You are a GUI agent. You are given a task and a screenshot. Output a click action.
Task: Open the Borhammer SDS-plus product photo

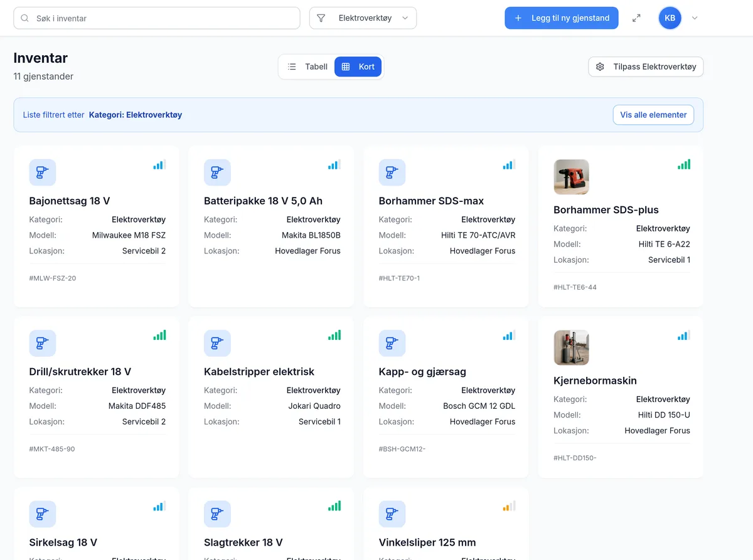(571, 177)
